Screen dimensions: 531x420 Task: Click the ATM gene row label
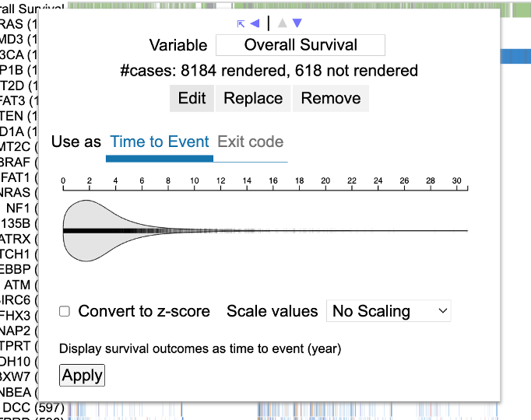pos(19,284)
